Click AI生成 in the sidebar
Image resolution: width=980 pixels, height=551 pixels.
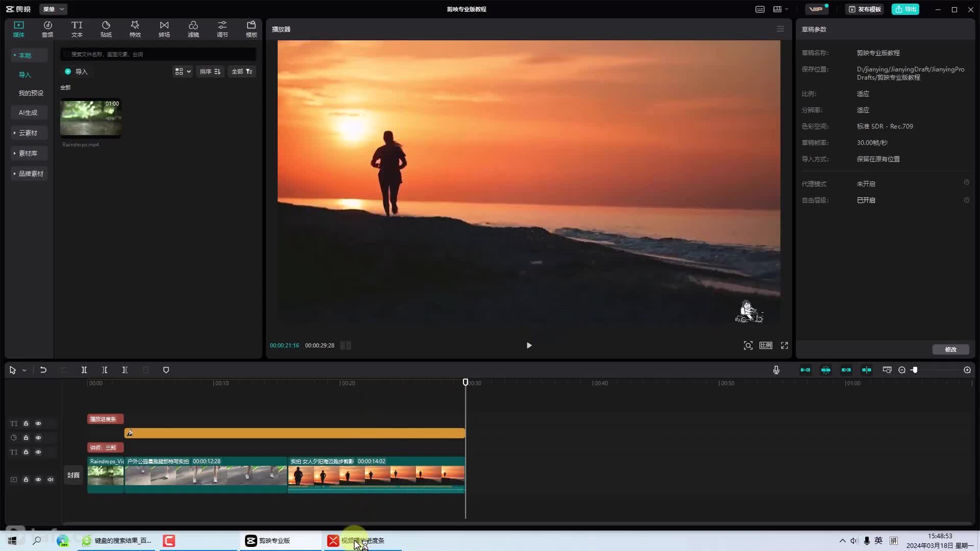pyautogui.click(x=29, y=112)
